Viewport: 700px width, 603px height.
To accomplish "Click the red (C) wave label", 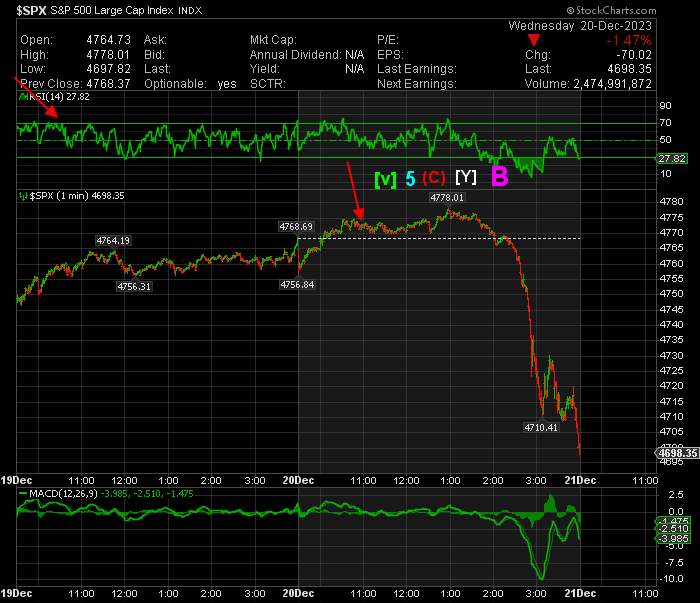I will (x=434, y=178).
